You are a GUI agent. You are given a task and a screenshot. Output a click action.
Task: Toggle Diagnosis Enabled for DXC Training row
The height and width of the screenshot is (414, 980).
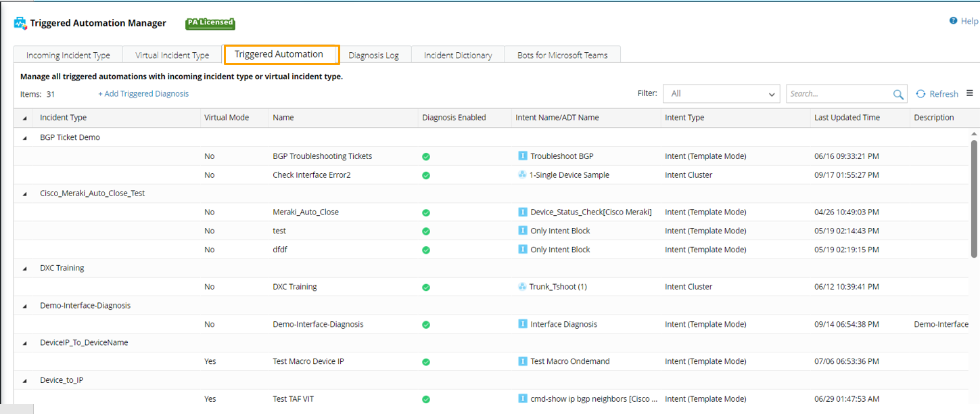[x=426, y=287]
